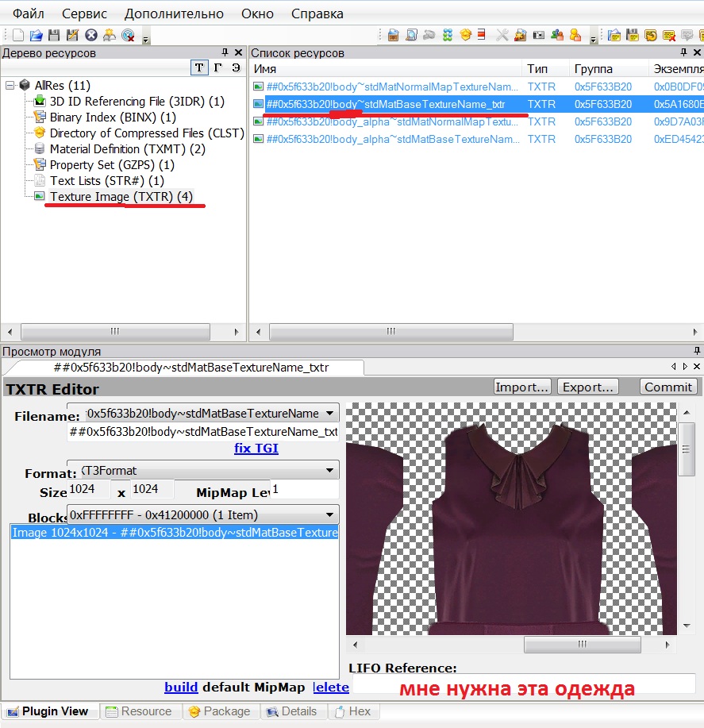Click the Export... button

tap(587, 387)
